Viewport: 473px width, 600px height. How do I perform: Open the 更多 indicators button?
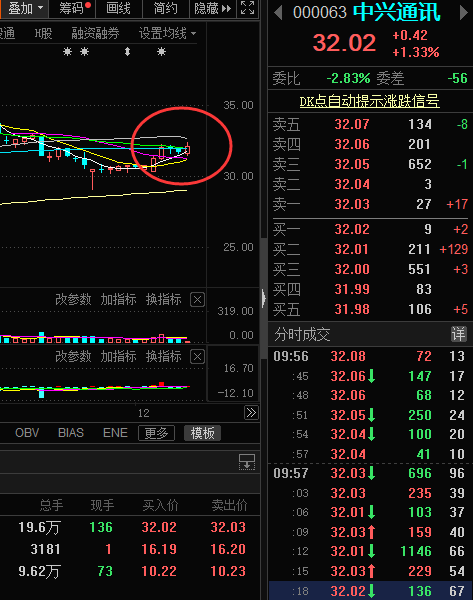(157, 433)
